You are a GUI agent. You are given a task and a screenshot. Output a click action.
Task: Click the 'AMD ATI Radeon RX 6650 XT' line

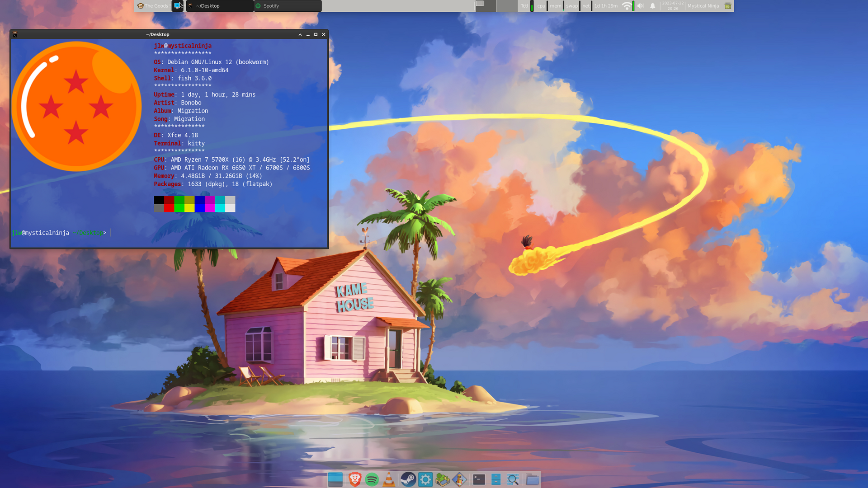click(x=231, y=168)
